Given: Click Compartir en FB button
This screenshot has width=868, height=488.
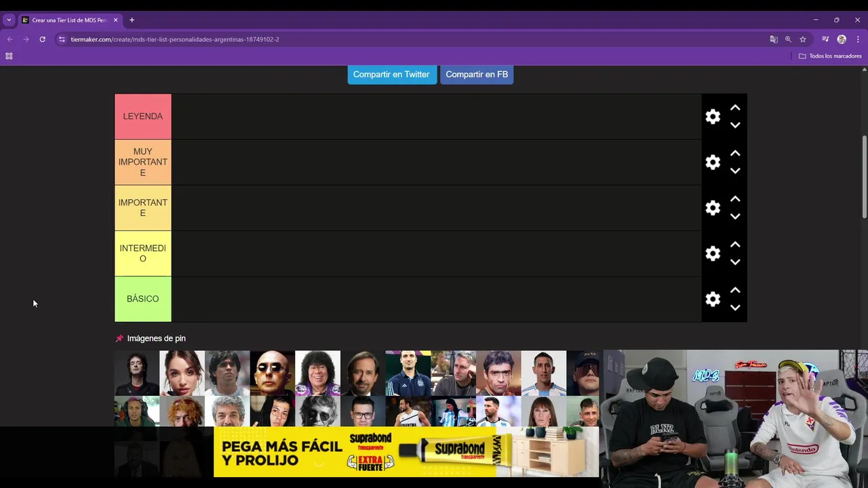Looking at the screenshot, I should click(477, 75).
